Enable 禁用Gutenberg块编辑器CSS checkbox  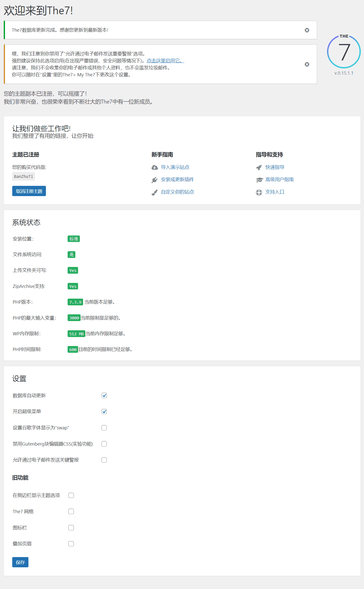click(104, 444)
